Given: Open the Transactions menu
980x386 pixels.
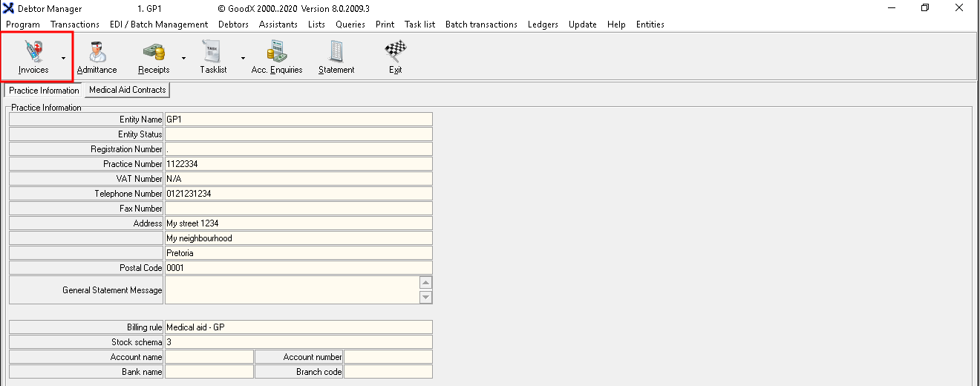Looking at the screenshot, I should [74, 24].
